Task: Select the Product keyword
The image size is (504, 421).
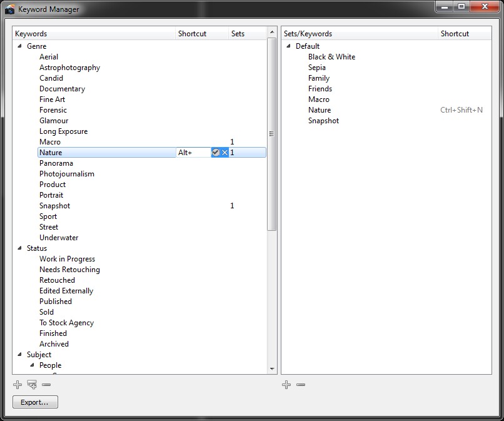Action: [x=53, y=185]
